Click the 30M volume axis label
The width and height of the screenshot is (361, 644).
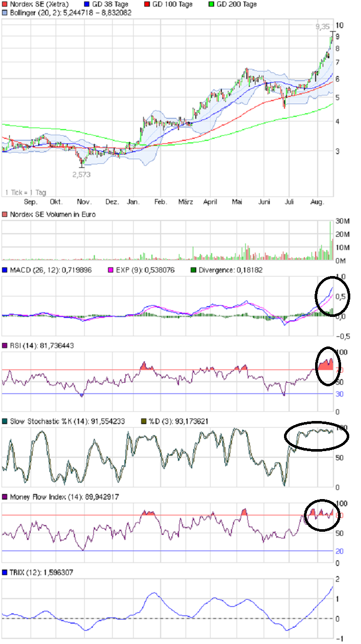(342, 222)
